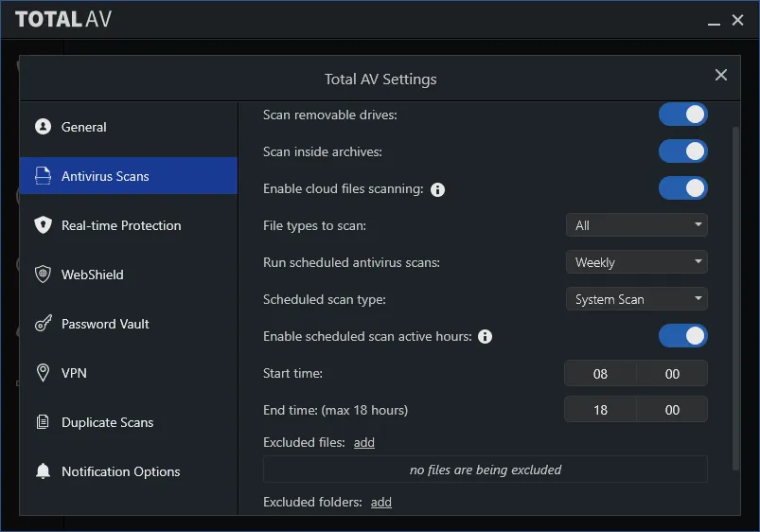Image resolution: width=760 pixels, height=532 pixels.
Task: Toggle Enable scheduled scan active hours
Action: point(683,336)
